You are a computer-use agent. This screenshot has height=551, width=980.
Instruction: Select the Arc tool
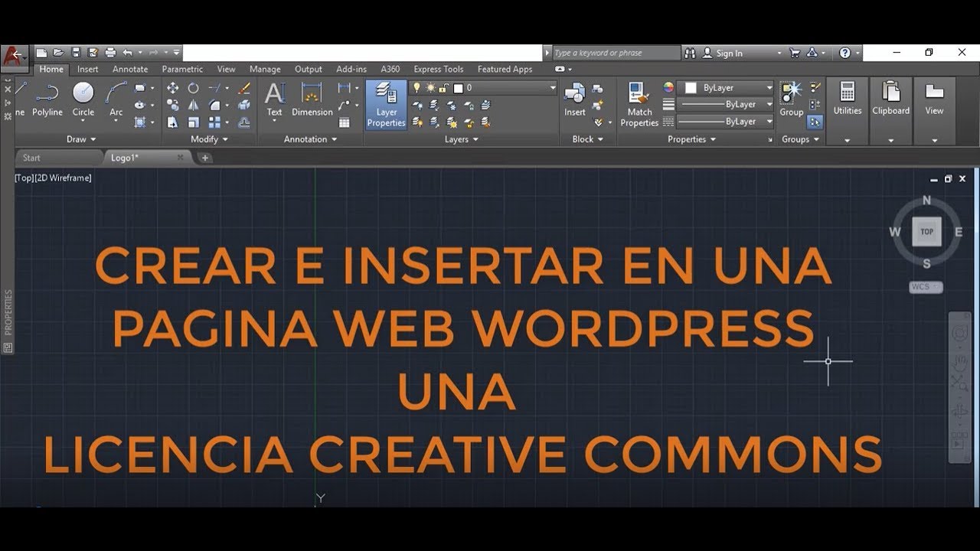[x=116, y=99]
